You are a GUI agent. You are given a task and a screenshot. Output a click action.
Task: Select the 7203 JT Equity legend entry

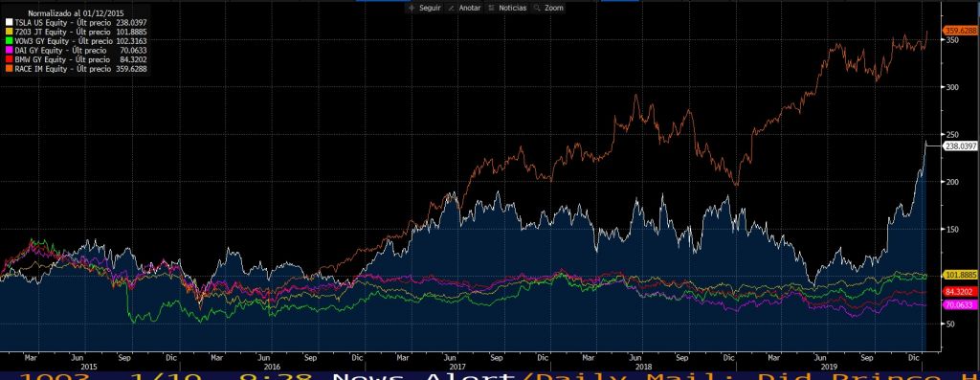[x=77, y=32]
